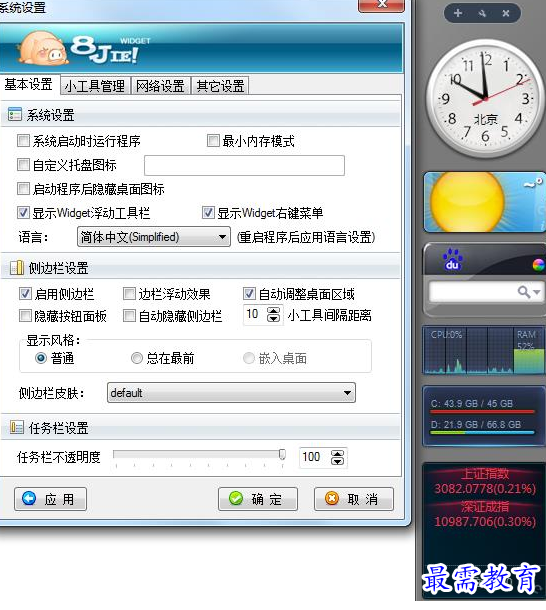Viewport: 546px width, 610px height.
Task: Uncheck 显示Widget右键菜单
Action: [208, 213]
